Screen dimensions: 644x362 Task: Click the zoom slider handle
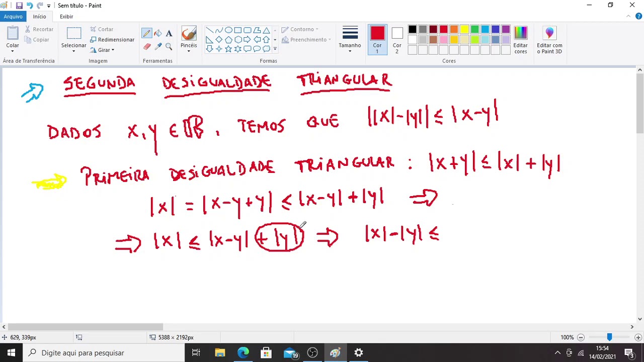click(x=609, y=337)
